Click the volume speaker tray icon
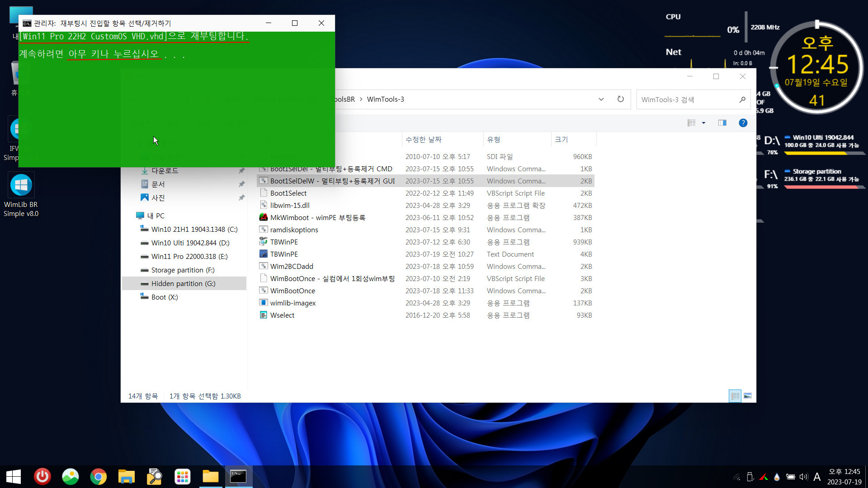 point(803,477)
